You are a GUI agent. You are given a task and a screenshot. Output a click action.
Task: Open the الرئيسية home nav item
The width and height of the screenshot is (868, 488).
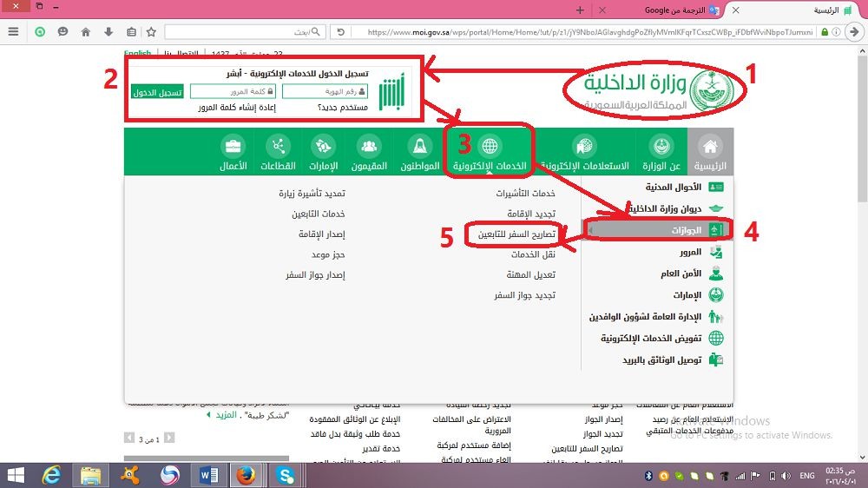point(710,152)
